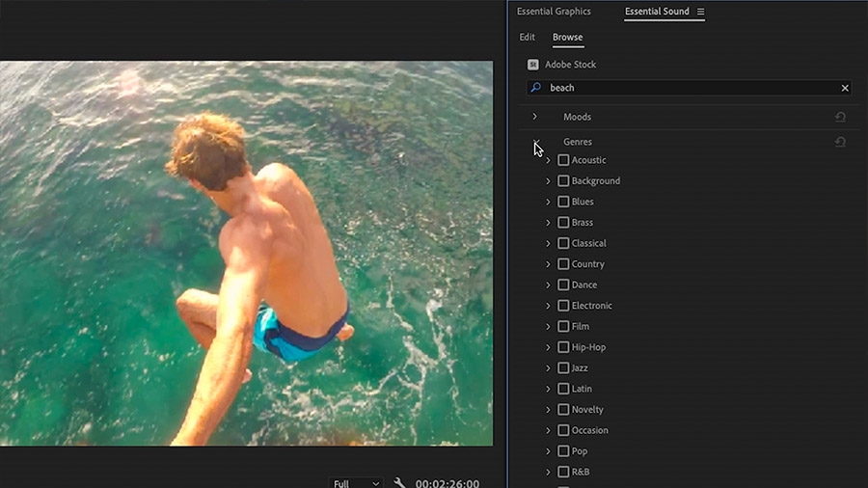Check the Film genre checkbox
The height and width of the screenshot is (488, 868).
(x=563, y=326)
